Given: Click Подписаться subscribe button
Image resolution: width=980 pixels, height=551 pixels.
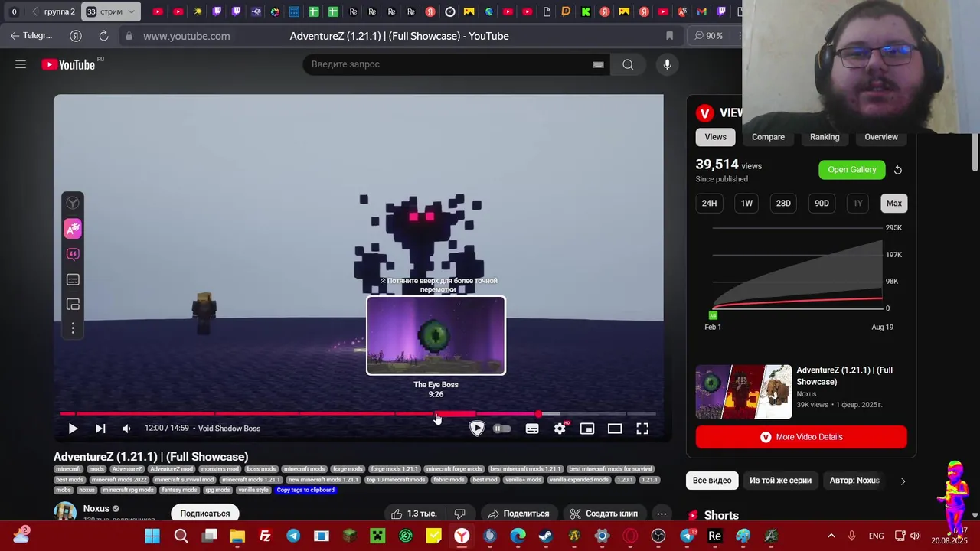Looking at the screenshot, I should click(x=205, y=514).
